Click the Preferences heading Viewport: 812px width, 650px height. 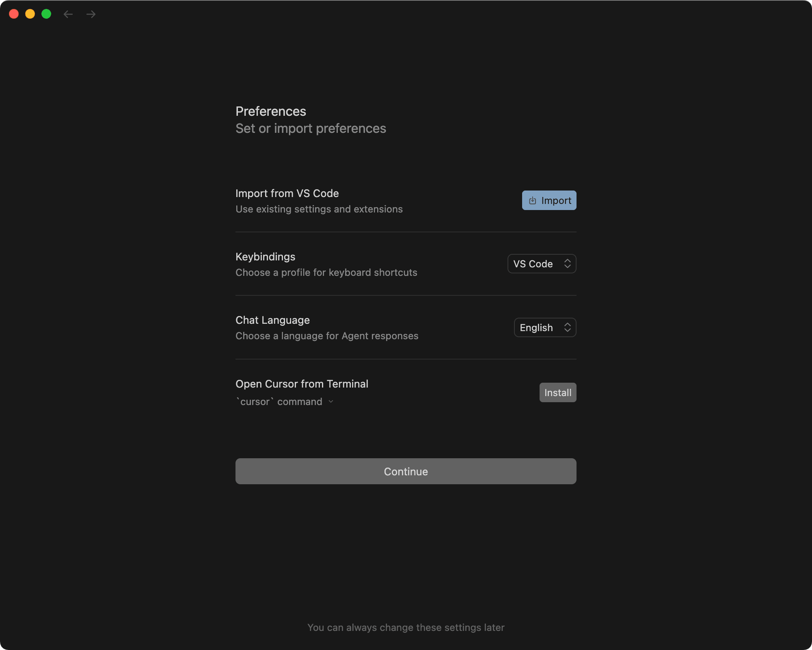[270, 111]
